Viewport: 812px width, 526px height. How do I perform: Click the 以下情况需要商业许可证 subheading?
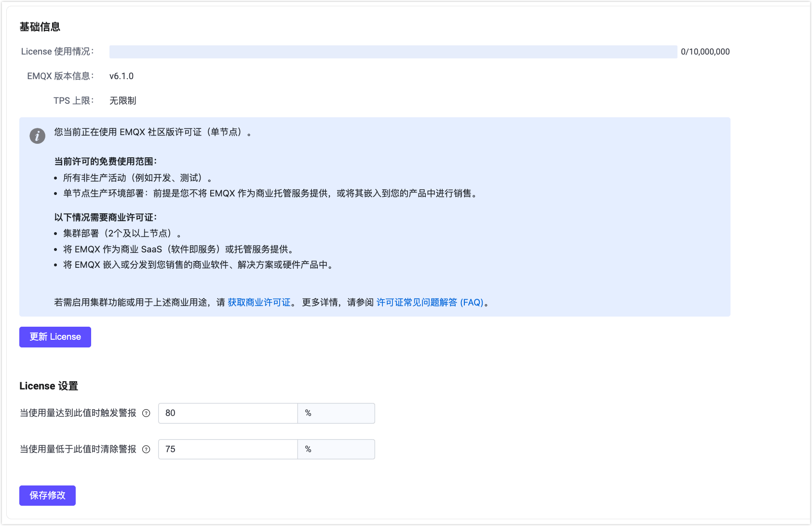(105, 218)
